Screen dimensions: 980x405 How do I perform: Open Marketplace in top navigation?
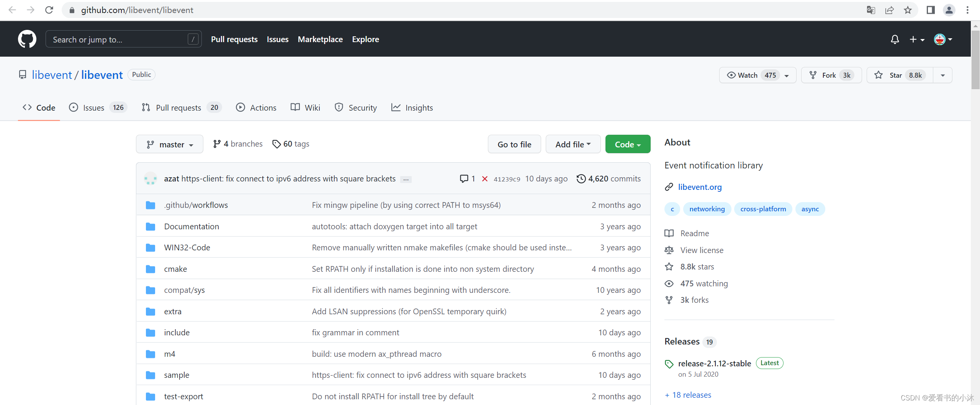click(320, 39)
